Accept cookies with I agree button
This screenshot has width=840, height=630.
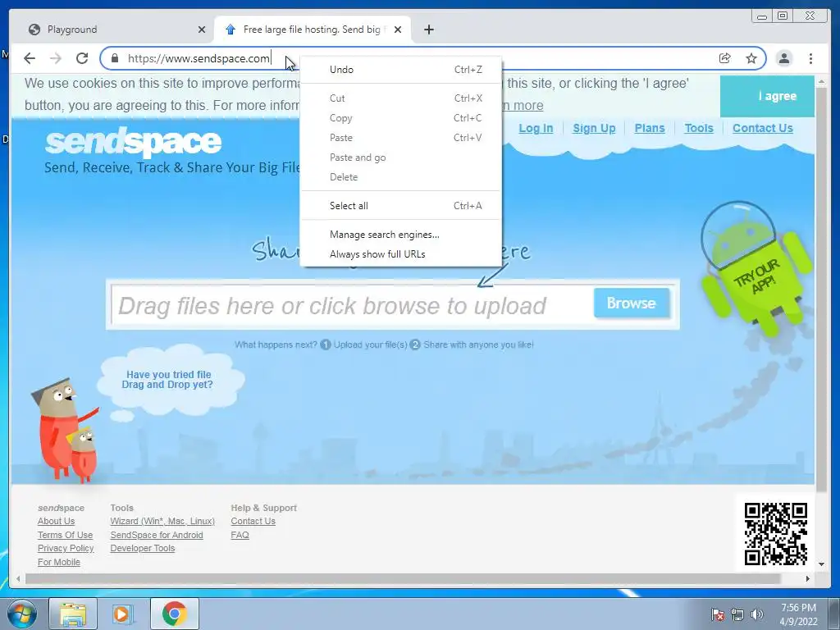click(x=767, y=97)
